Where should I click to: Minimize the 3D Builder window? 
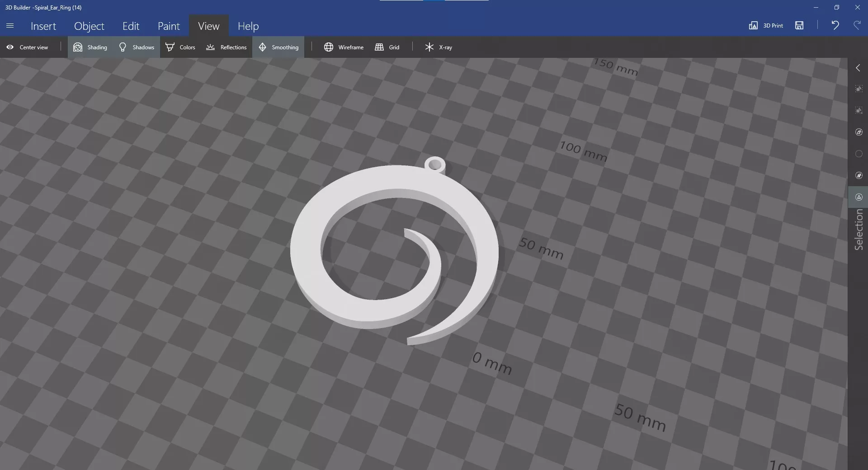[816, 7]
